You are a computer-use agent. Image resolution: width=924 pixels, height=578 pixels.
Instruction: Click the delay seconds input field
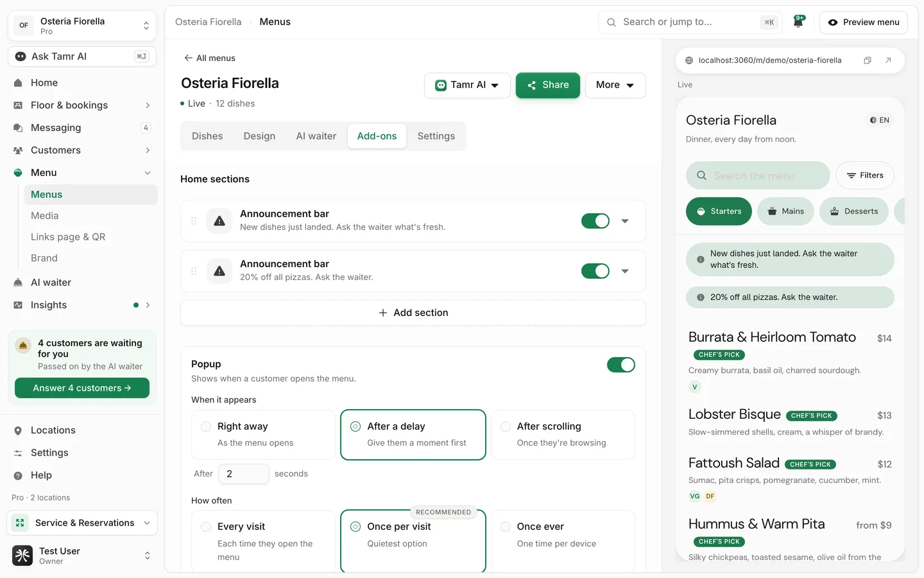click(x=244, y=474)
